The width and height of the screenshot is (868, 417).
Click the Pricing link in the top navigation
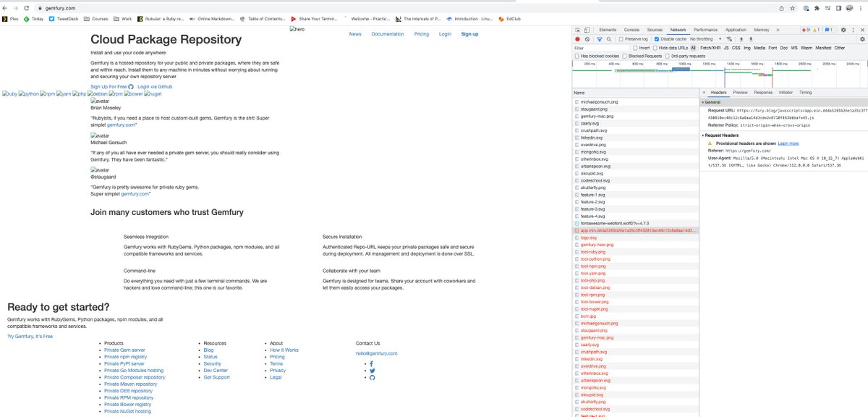point(421,34)
